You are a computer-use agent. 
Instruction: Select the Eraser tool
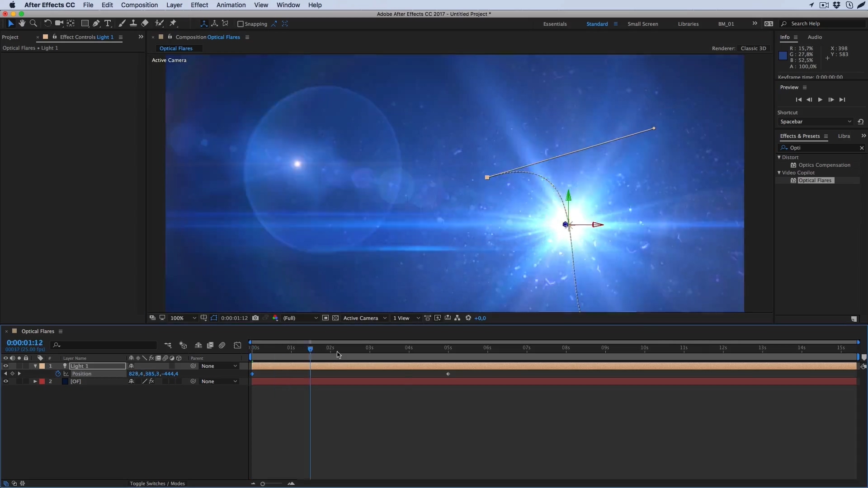click(145, 23)
